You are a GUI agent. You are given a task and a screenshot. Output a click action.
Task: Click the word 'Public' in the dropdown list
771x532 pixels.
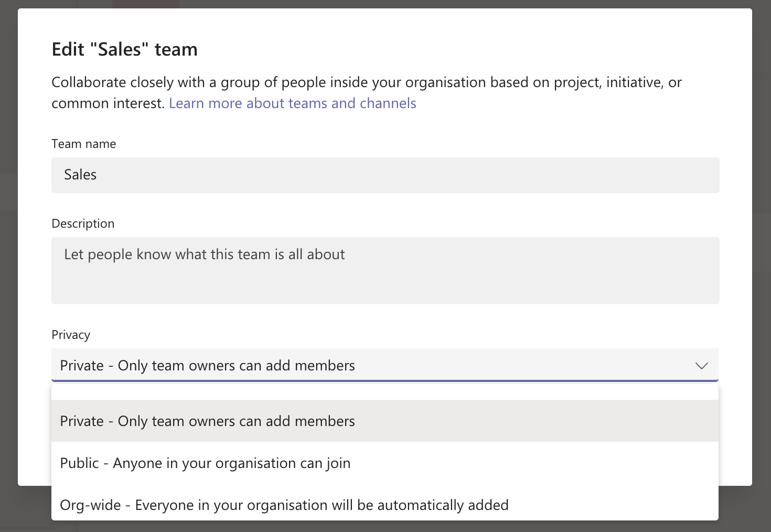80,463
